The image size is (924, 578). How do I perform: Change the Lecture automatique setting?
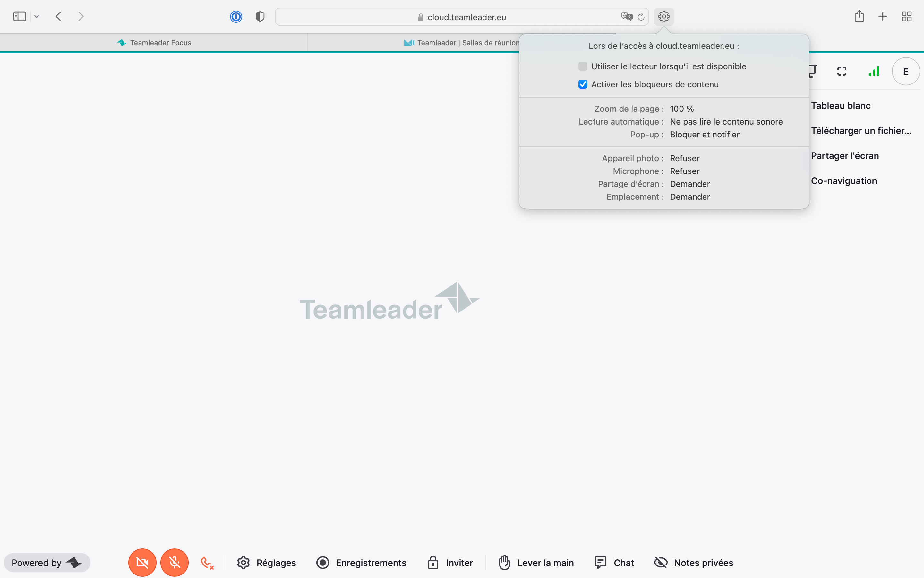pyautogui.click(x=726, y=122)
